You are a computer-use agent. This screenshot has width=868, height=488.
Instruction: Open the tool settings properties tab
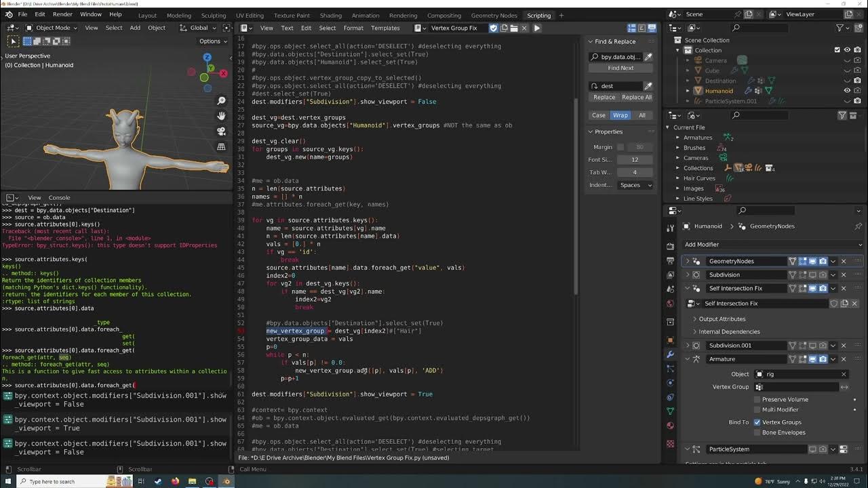671,229
